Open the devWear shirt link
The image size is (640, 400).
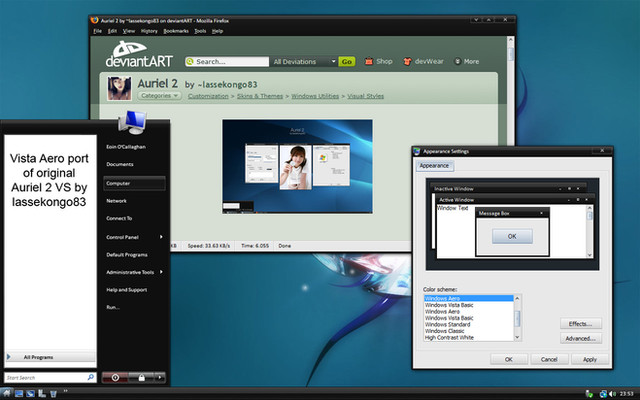click(423, 61)
